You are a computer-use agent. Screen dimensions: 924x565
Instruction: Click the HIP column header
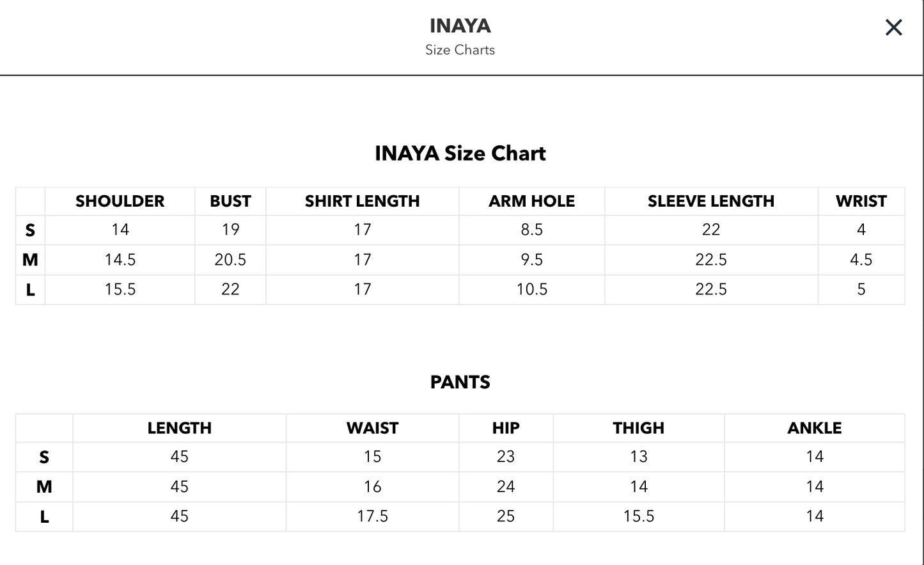(506, 428)
